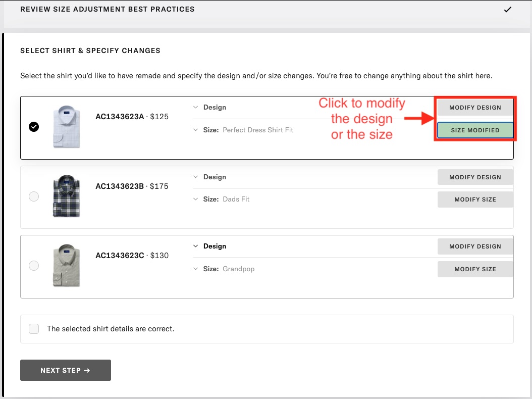The width and height of the screenshot is (532, 399).
Task: Select the AC1343623B shirt radio button
Action: (34, 196)
